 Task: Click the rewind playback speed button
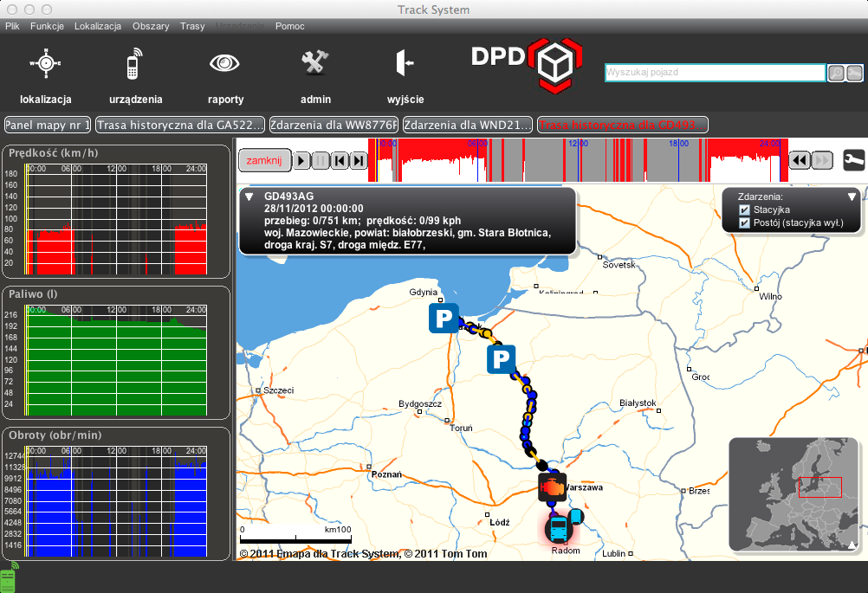pyautogui.click(x=800, y=160)
